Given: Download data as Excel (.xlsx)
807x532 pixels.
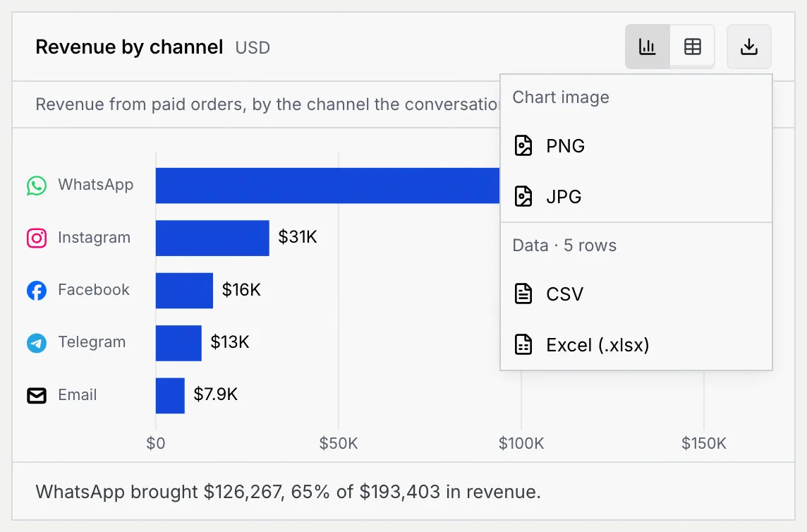Looking at the screenshot, I should (636, 344).
